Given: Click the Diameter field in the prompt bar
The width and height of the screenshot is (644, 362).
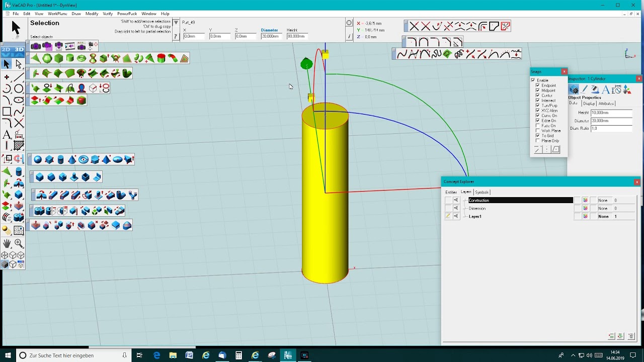Looking at the screenshot, I should coord(270,36).
